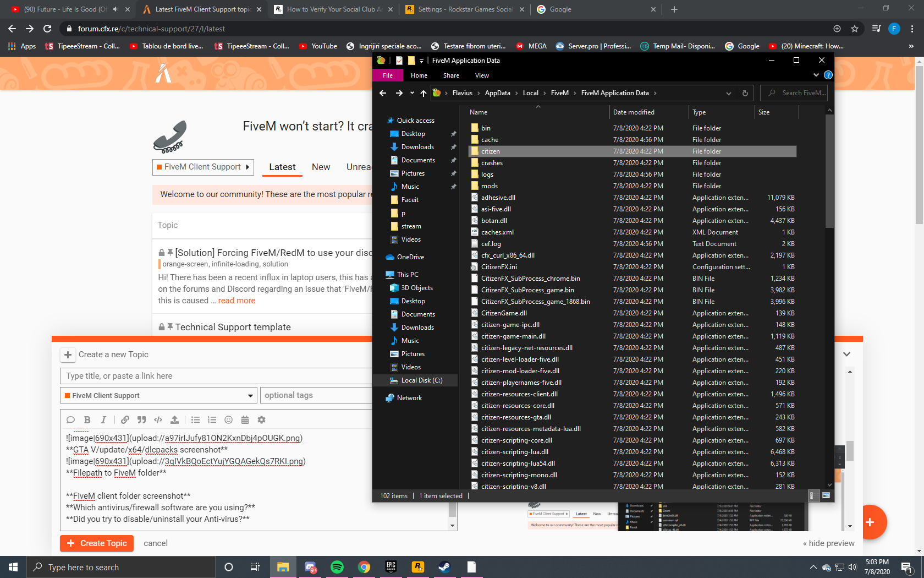
Task: Click the optional tags field
Action: coord(317,395)
